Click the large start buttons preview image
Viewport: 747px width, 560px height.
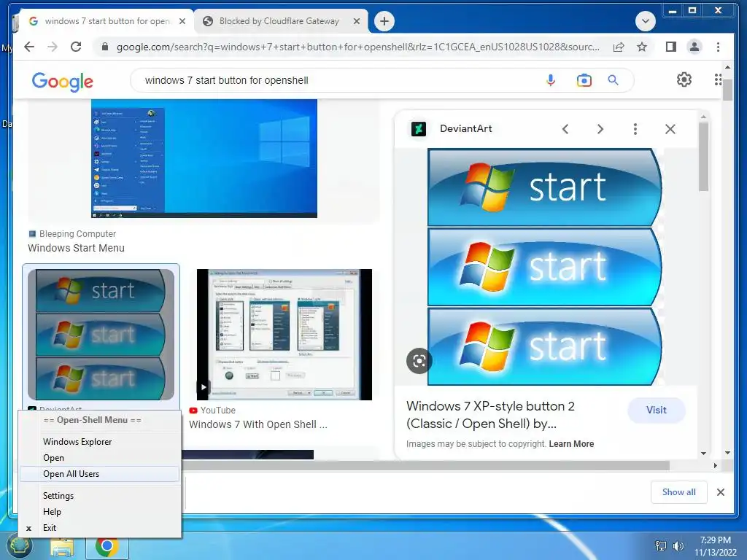pyautogui.click(x=545, y=267)
